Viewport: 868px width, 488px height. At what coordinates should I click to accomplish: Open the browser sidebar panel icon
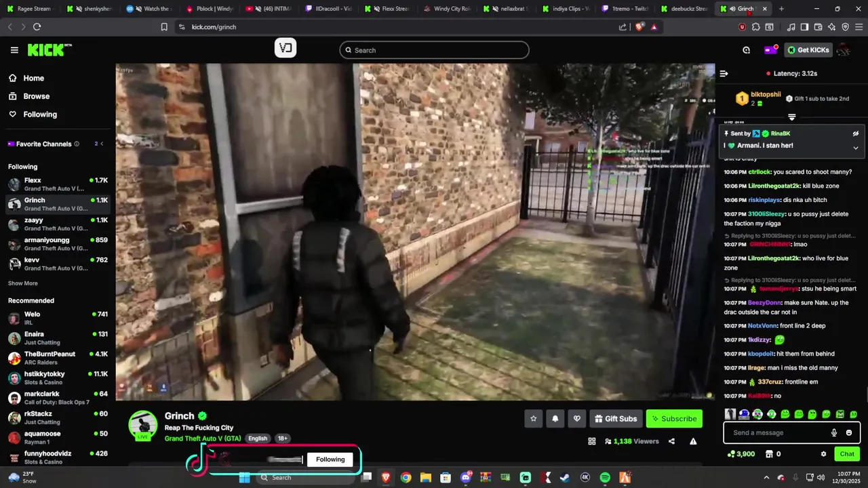(x=804, y=27)
